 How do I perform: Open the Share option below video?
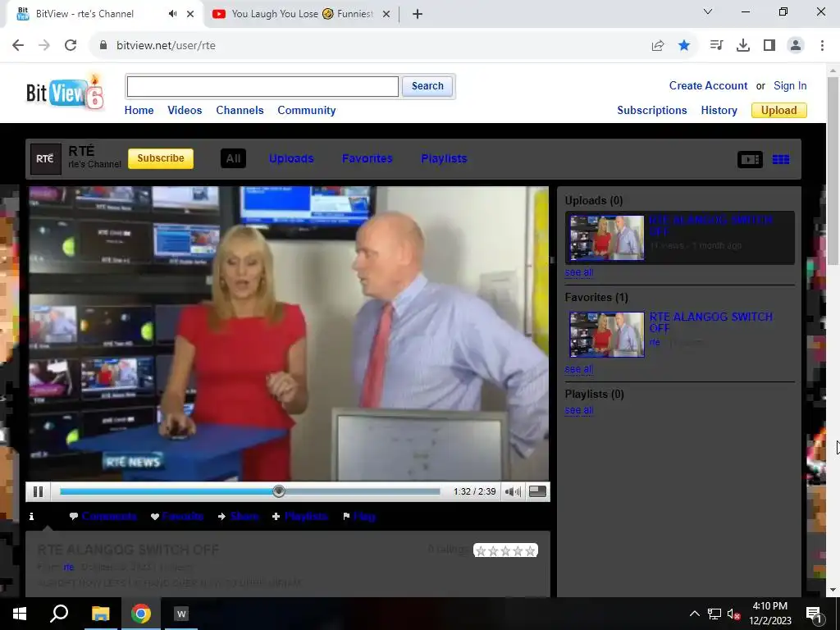point(244,517)
